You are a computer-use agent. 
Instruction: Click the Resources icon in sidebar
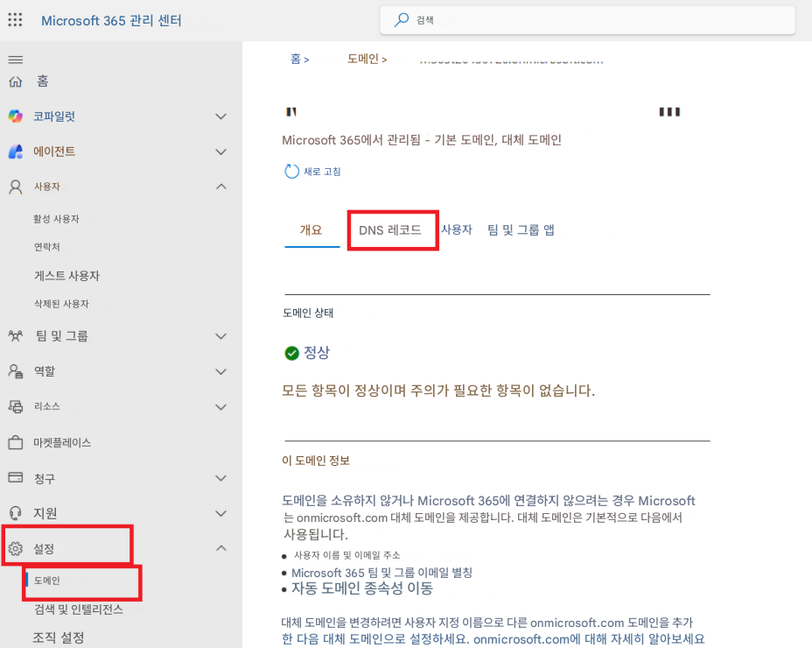pos(16,406)
